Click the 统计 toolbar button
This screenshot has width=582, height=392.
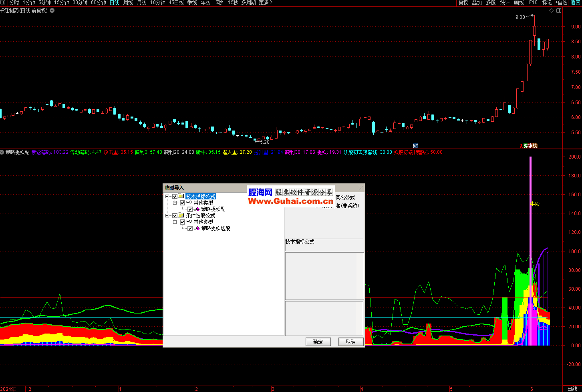[x=505, y=2]
